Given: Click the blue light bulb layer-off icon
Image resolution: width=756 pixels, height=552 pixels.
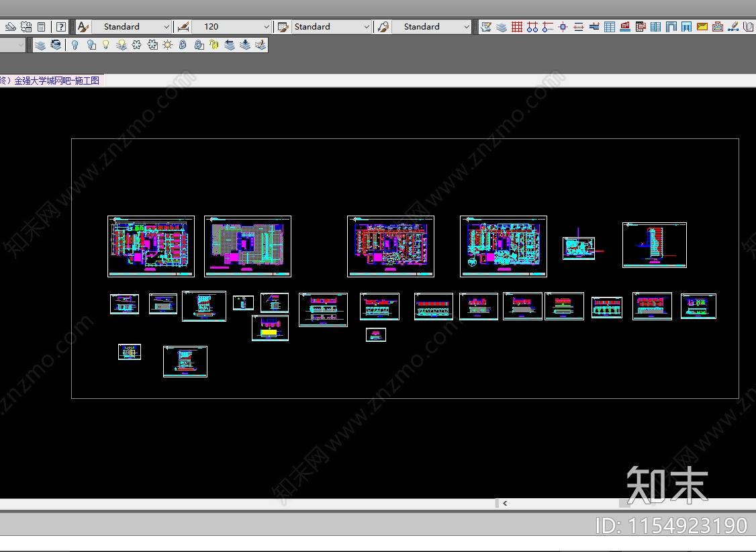Looking at the screenshot, I should coord(75,45).
